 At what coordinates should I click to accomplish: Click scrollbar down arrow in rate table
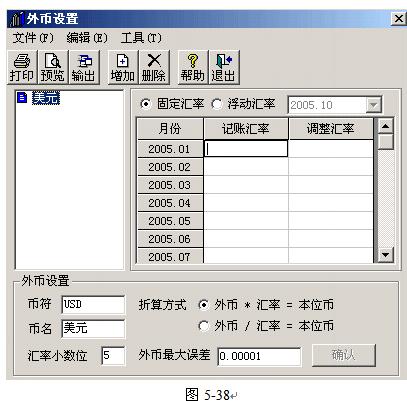coord(386,255)
